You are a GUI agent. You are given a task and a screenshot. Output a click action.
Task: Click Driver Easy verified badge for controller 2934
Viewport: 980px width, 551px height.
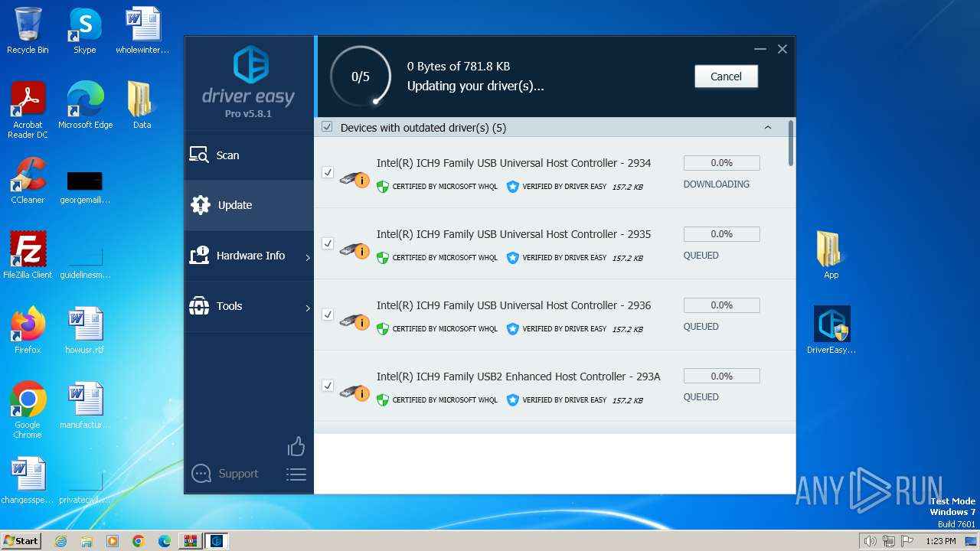click(x=513, y=187)
